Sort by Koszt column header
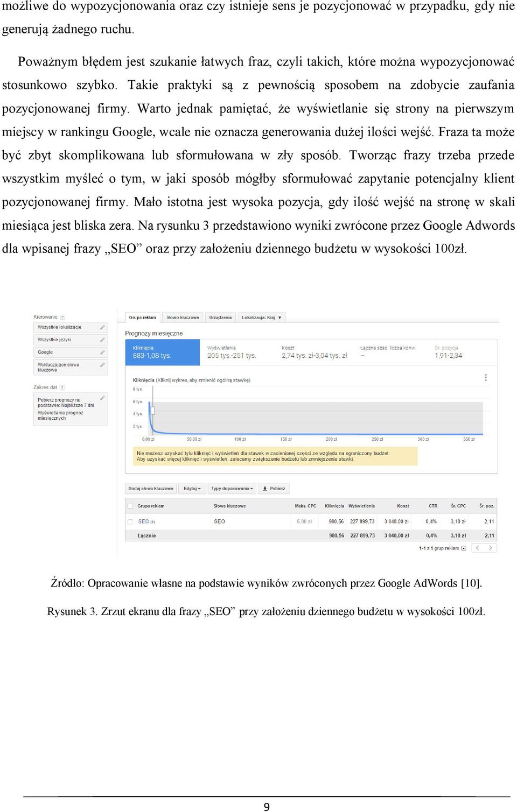 pyautogui.click(x=403, y=506)
